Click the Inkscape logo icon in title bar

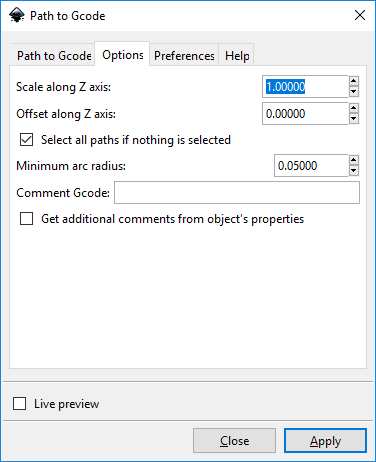[x=17, y=15]
